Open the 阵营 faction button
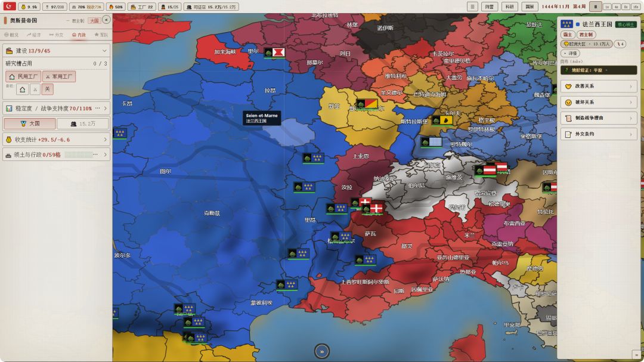 (x=489, y=7)
